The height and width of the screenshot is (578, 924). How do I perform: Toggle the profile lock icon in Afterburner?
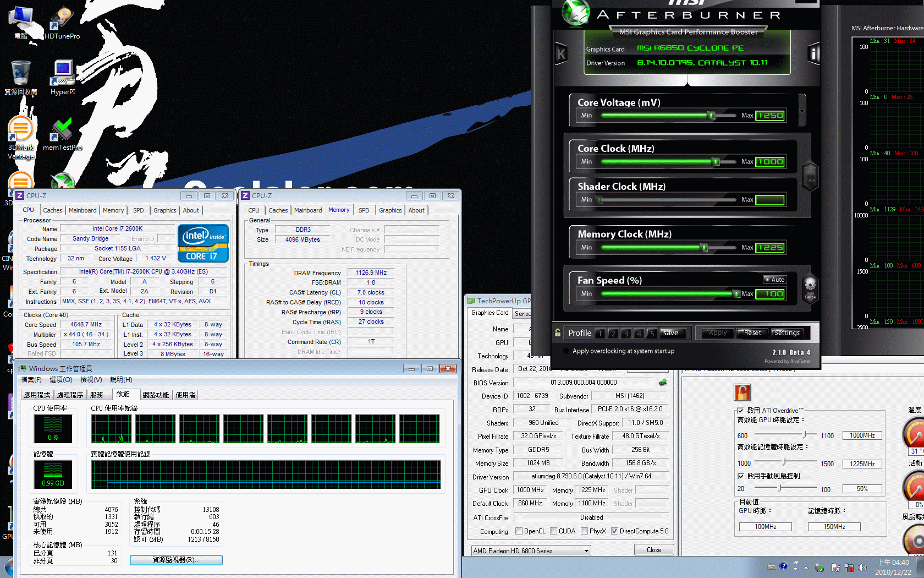point(558,333)
